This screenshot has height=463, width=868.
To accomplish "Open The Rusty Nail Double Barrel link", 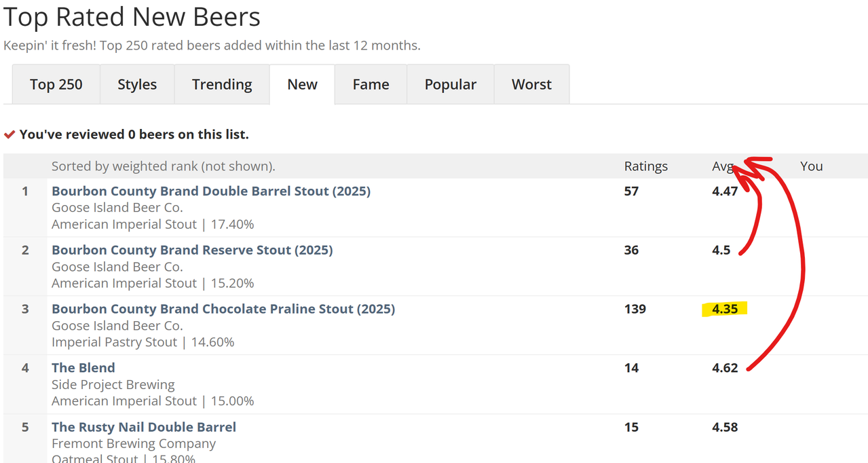I will click(x=144, y=427).
